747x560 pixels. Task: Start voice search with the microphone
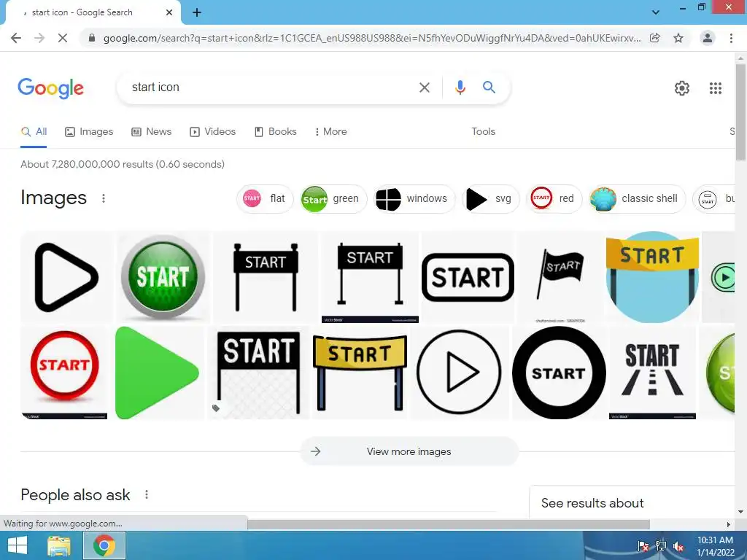pos(460,87)
